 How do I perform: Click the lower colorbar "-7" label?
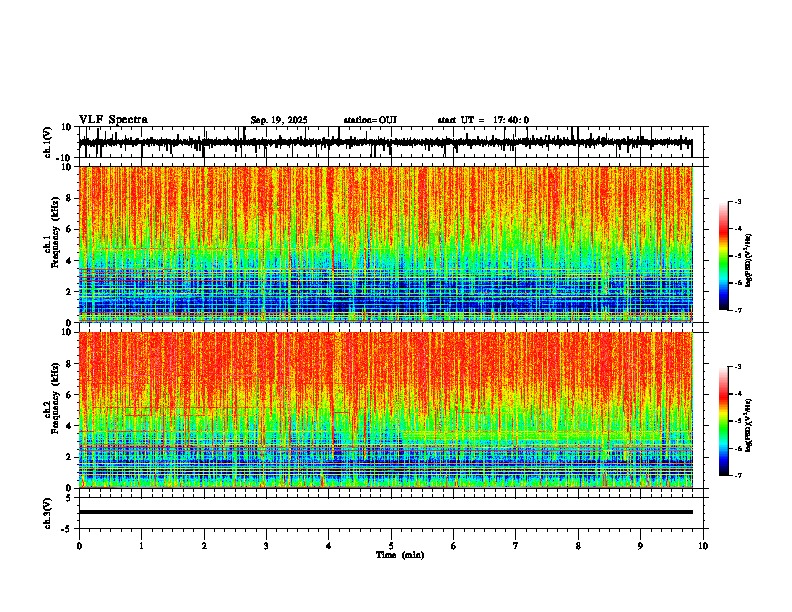(737, 475)
